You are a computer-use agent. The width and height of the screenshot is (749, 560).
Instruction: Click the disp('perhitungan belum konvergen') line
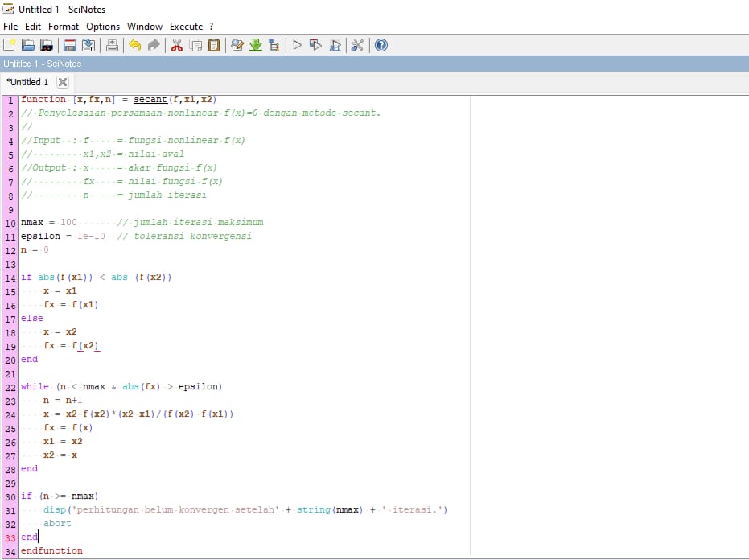pos(245,510)
